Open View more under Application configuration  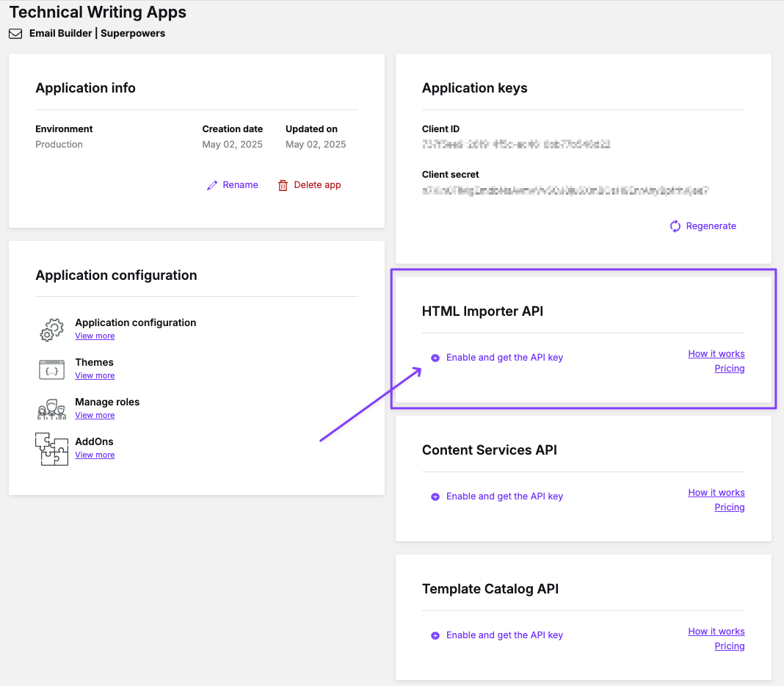95,336
